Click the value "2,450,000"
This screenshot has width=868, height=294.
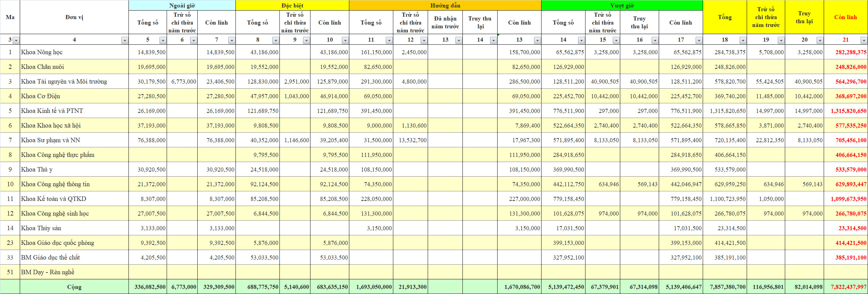point(411,52)
